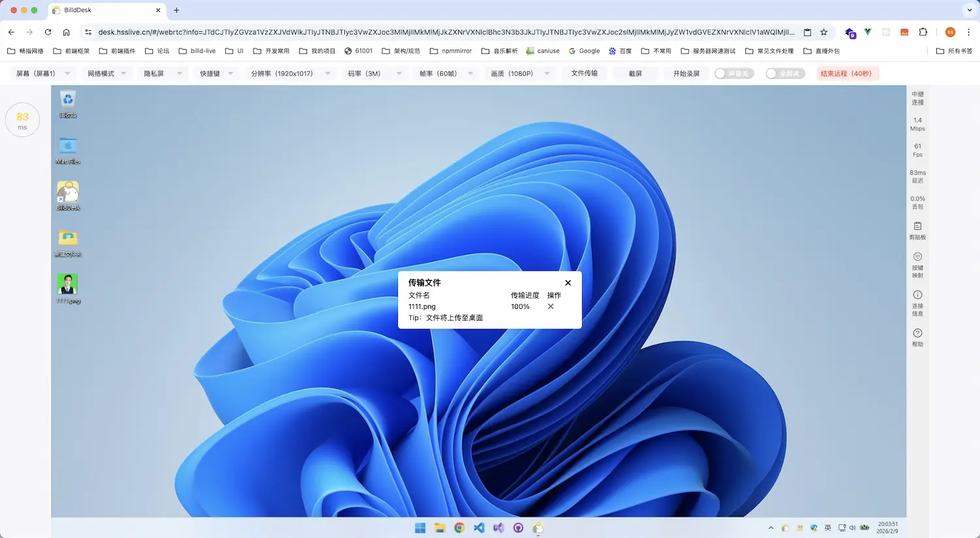Click the 文件传输 file transfer menu item

[584, 73]
